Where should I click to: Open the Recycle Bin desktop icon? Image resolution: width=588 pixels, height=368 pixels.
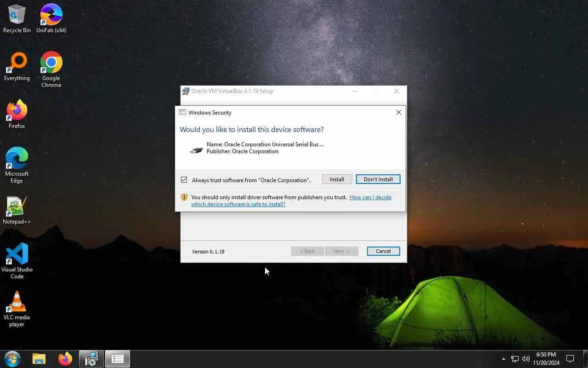pyautogui.click(x=17, y=19)
